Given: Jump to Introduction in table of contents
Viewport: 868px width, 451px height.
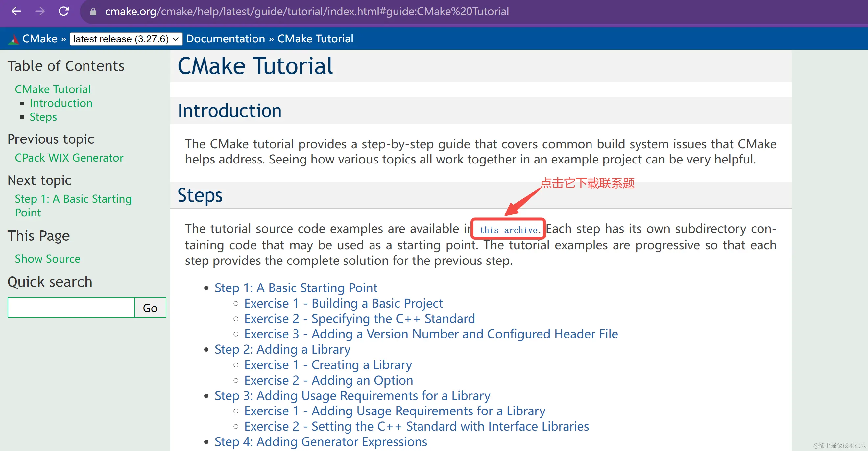Looking at the screenshot, I should pos(61,103).
